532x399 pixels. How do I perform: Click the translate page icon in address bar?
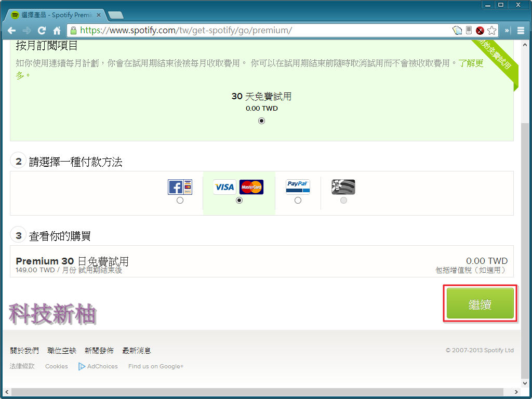click(x=457, y=30)
